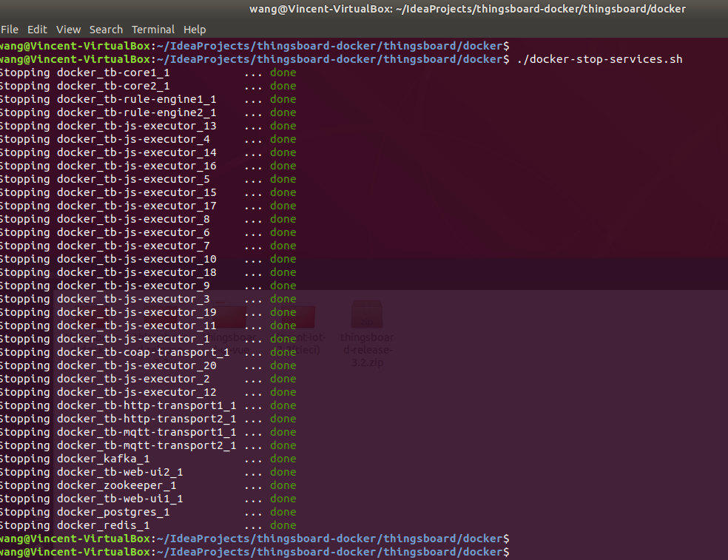The height and width of the screenshot is (560, 728).
Task: Click the docker_tb-js-executor_20 line
Action: pyautogui.click(x=148, y=366)
